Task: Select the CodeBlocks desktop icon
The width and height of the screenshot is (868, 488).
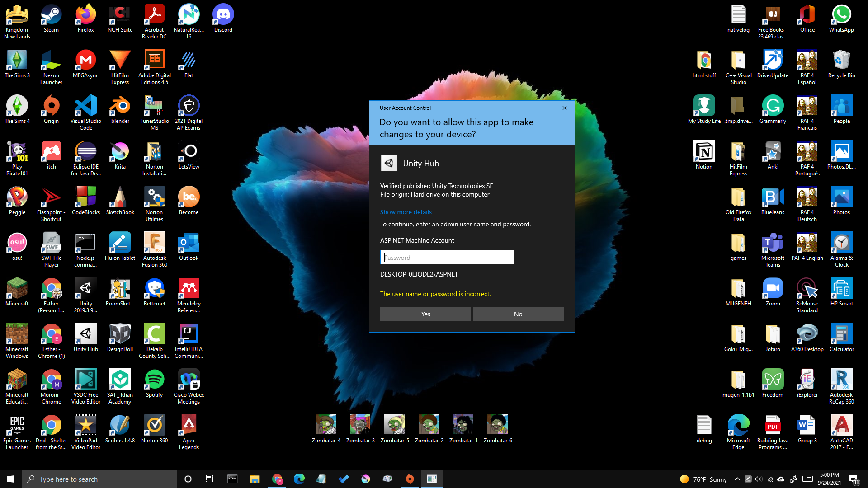Action: point(85,201)
